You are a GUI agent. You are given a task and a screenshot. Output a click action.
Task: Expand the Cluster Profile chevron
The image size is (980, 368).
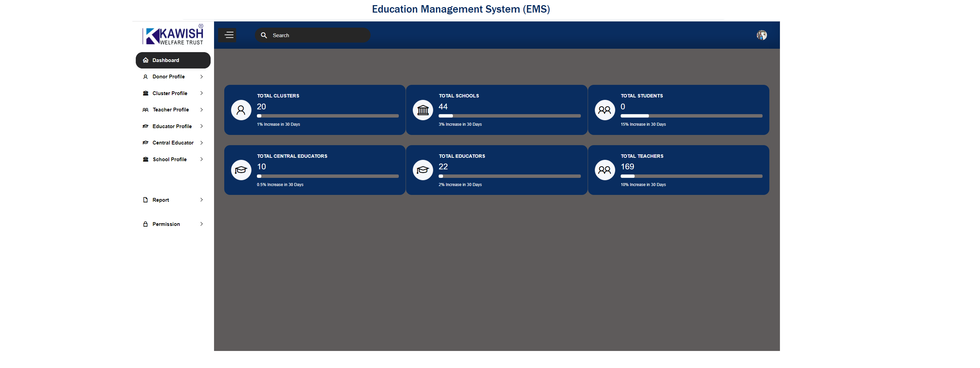click(x=201, y=93)
